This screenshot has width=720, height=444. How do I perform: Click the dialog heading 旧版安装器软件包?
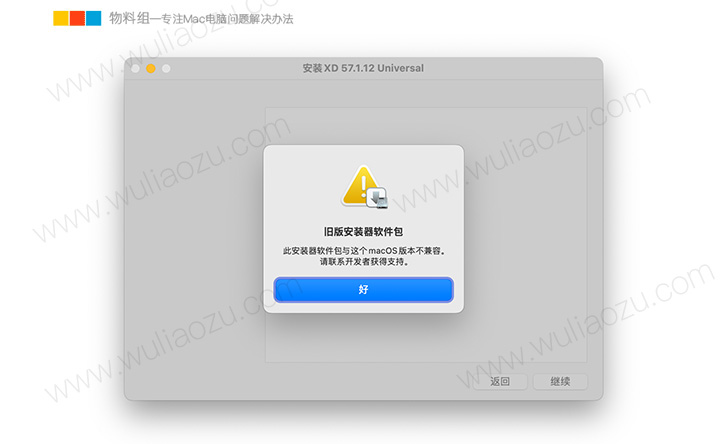[363, 232]
